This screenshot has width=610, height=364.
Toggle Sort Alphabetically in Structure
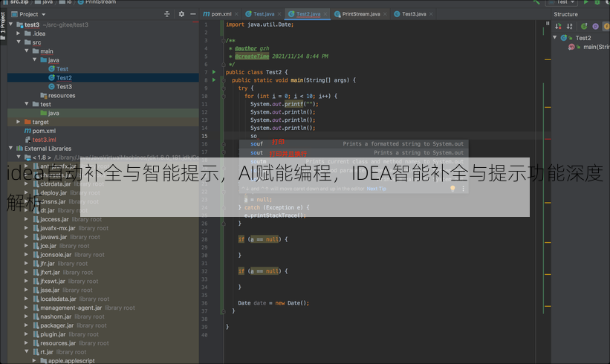(x=570, y=27)
